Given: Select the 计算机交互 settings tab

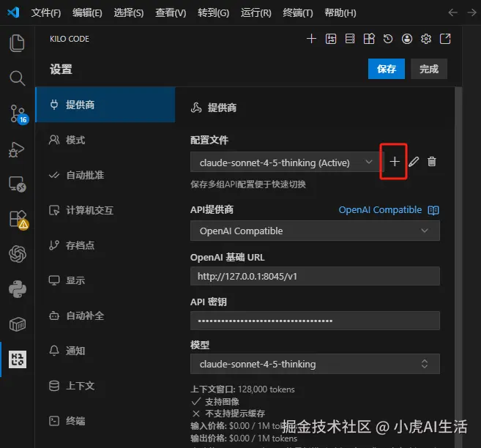Looking at the screenshot, I should pos(105,210).
